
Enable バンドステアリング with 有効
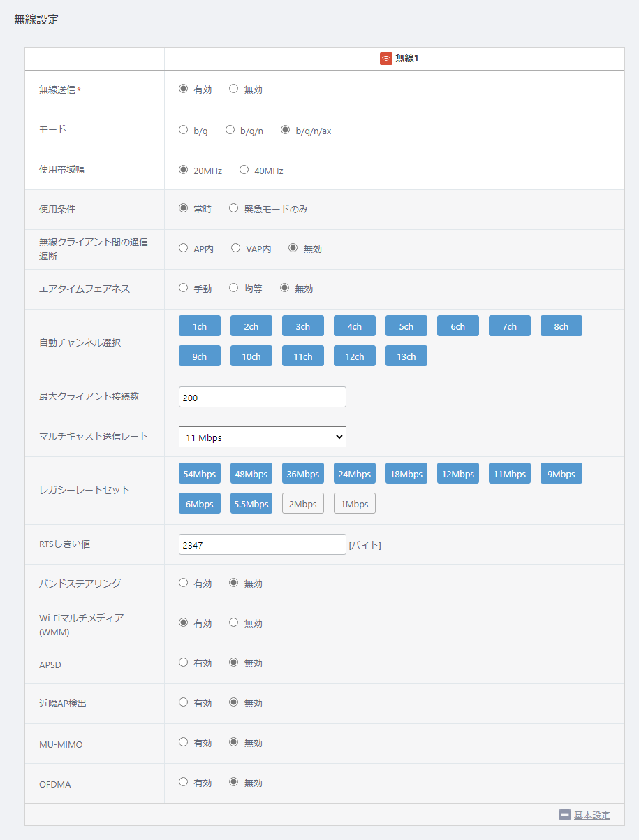click(x=184, y=583)
